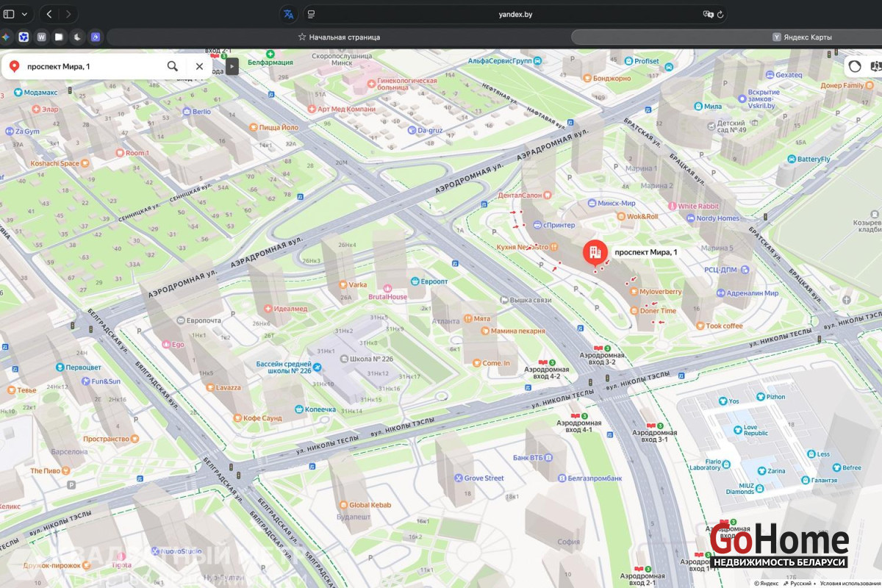The height and width of the screenshot is (588, 882).
Task: Select the Nordy Homes marker
Action: (690, 218)
